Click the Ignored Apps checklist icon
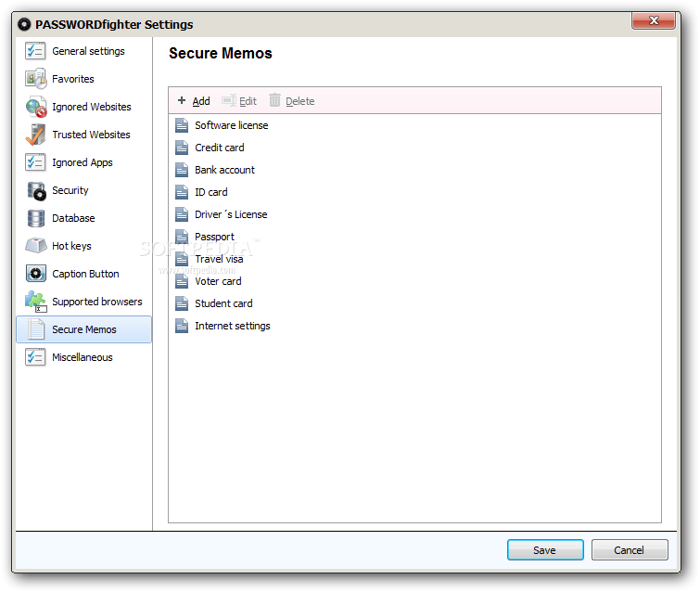This screenshot has width=700, height=592. click(35, 162)
